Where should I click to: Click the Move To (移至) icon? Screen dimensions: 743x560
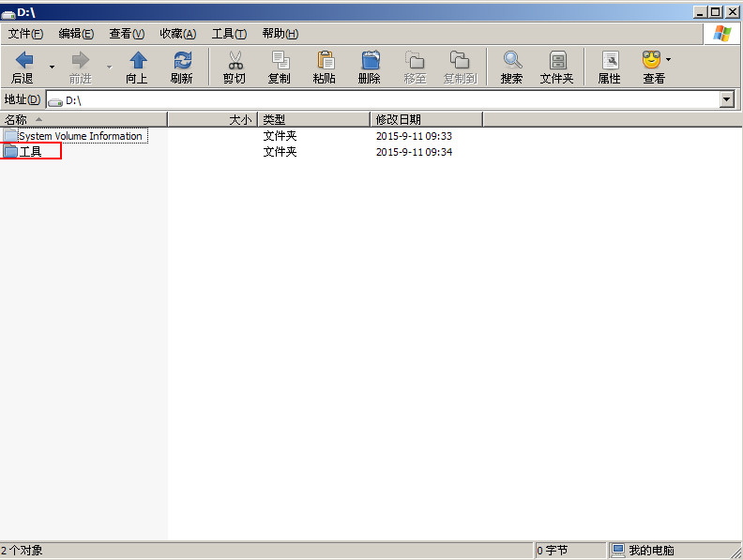click(415, 60)
